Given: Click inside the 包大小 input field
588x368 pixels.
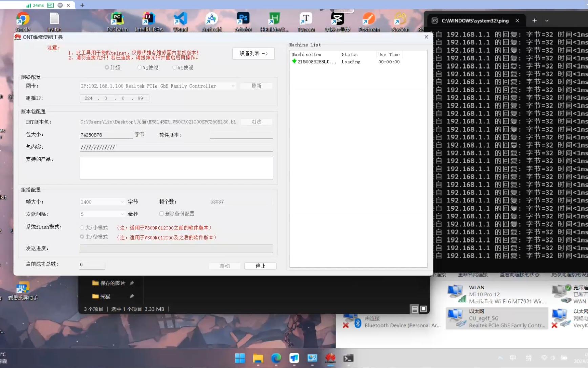Looking at the screenshot, I should pos(105,135).
